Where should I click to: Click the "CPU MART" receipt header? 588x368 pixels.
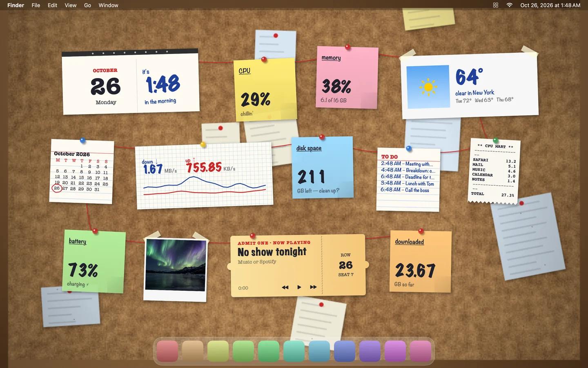(x=495, y=146)
